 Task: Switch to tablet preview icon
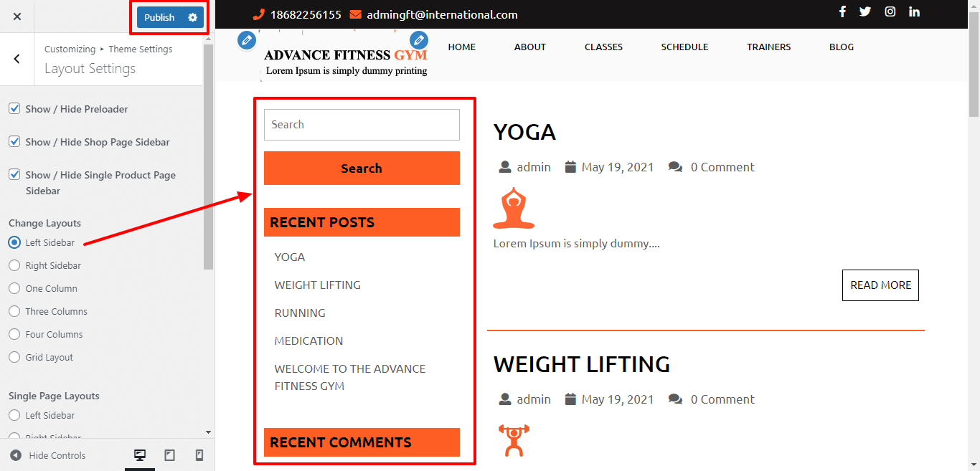[x=170, y=455]
